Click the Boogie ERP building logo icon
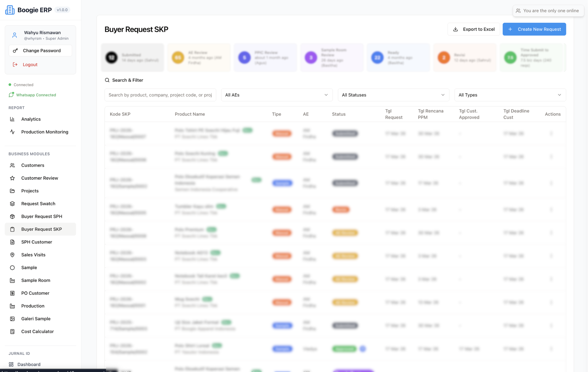The height and width of the screenshot is (372, 588). 10,10
